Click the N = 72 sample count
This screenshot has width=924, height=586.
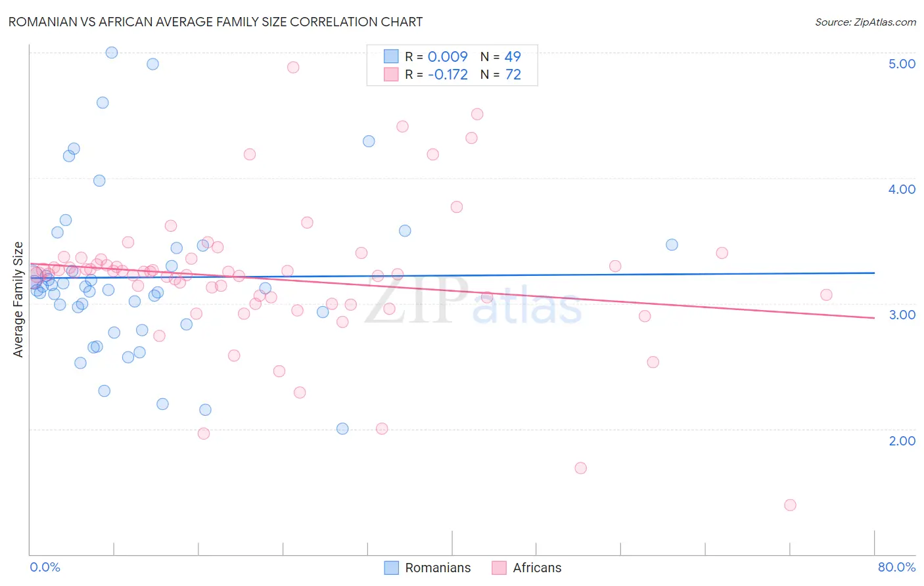coord(501,74)
